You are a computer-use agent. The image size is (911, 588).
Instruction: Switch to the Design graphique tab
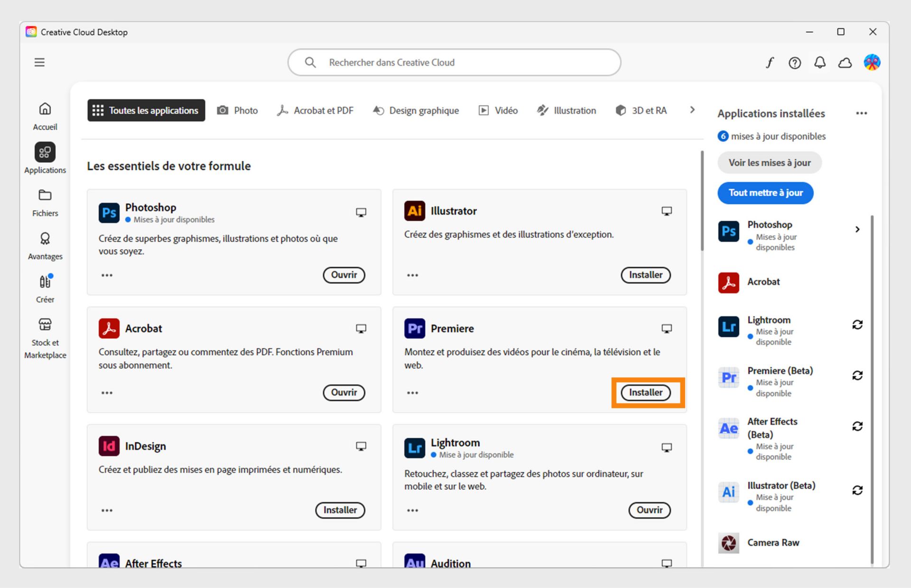tap(416, 110)
